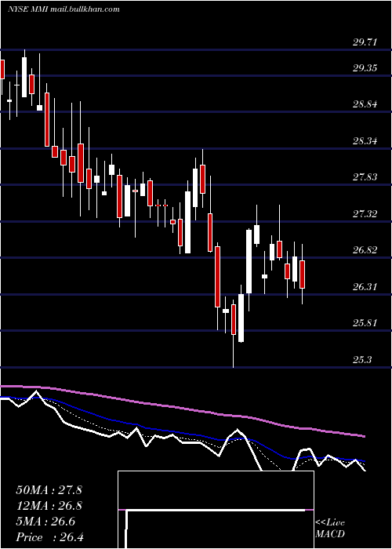This screenshot has width=392, height=549.
Task: Click the 50MA : 27.8 readout
Action: click(x=49, y=490)
